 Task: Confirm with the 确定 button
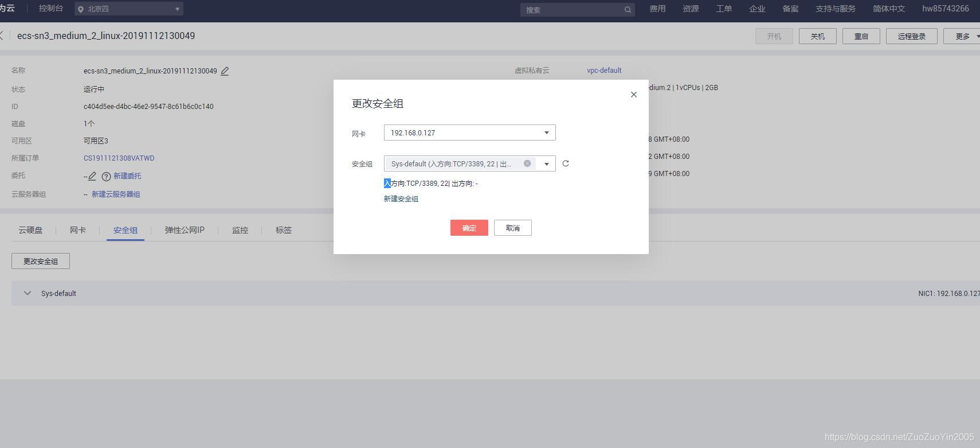(x=469, y=228)
